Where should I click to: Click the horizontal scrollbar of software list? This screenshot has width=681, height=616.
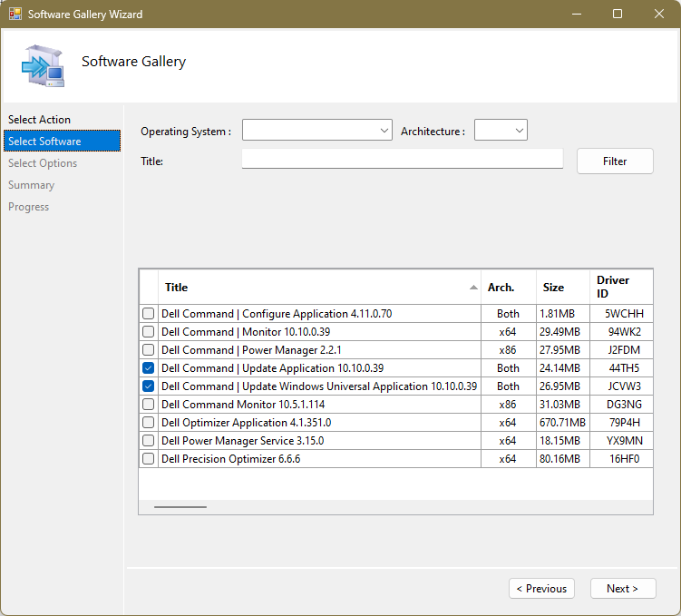(x=180, y=507)
